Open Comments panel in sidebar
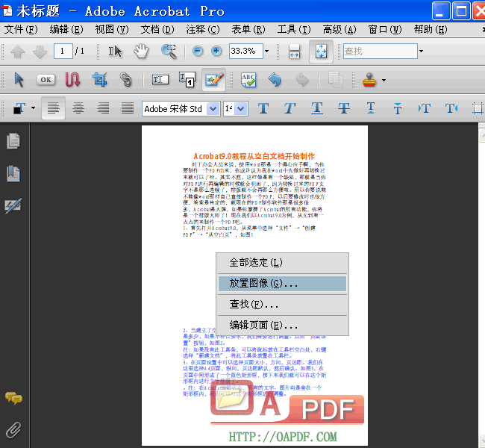485x448 pixels. pyautogui.click(x=13, y=398)
